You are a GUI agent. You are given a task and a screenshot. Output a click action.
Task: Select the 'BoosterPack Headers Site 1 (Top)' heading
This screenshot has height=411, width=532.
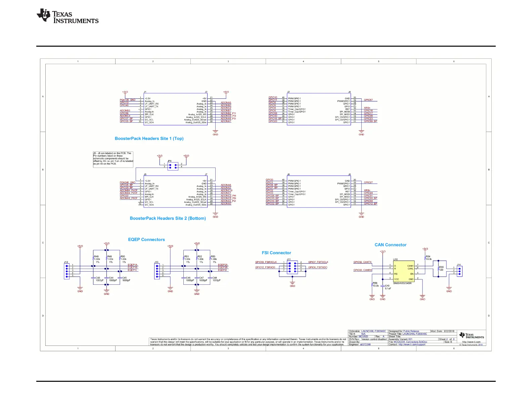tap(149, 138)
